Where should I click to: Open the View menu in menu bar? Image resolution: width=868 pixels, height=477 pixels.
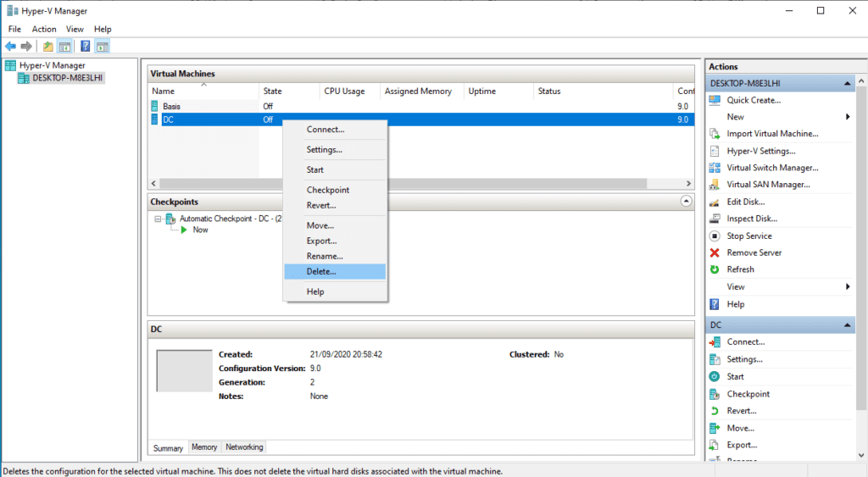click(75, 30)
